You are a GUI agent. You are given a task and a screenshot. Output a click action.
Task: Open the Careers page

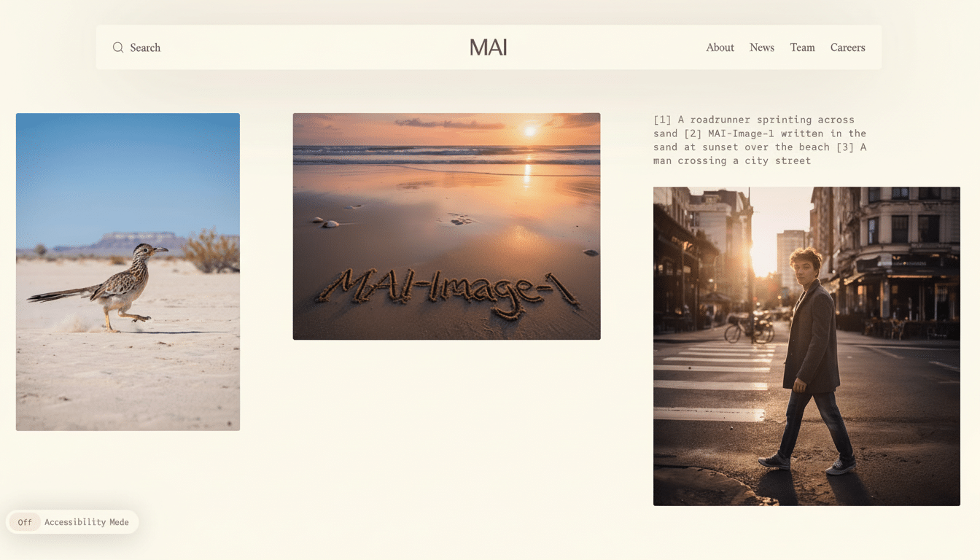pyautogui.click(x=847, y=47)
